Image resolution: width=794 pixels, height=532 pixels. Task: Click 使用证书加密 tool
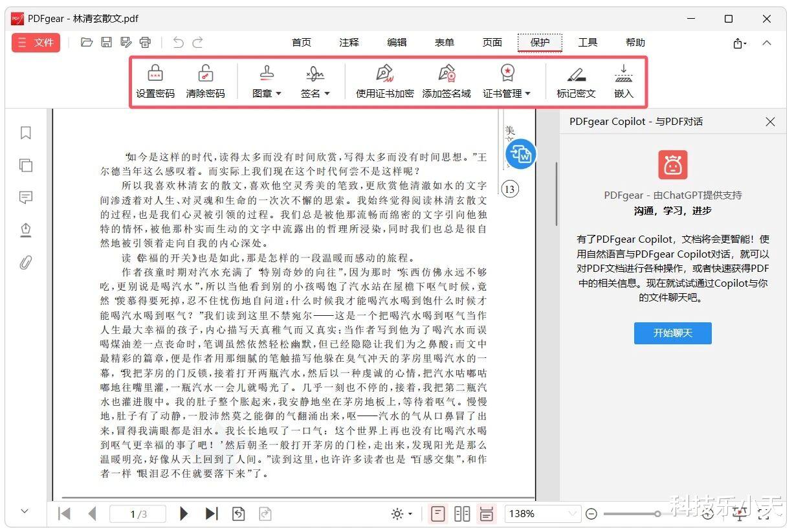[x=385, y=82]
